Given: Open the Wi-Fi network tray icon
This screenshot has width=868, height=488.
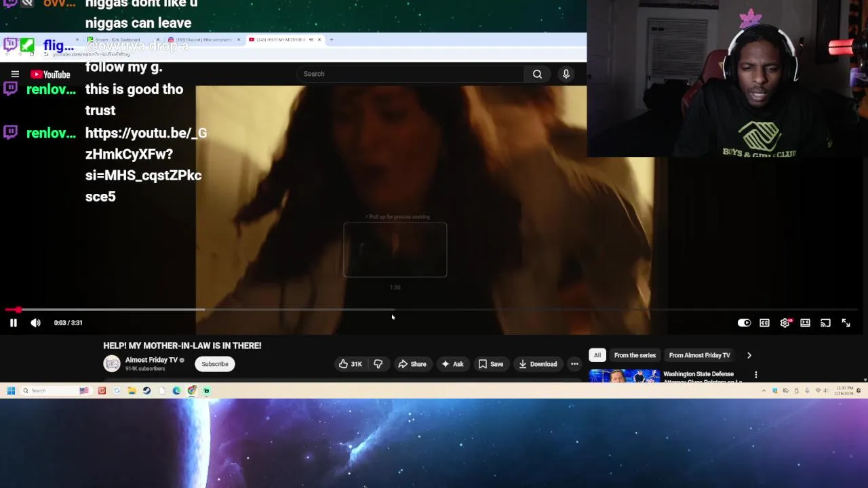Looking at the screenshot, I should [818, 390].
